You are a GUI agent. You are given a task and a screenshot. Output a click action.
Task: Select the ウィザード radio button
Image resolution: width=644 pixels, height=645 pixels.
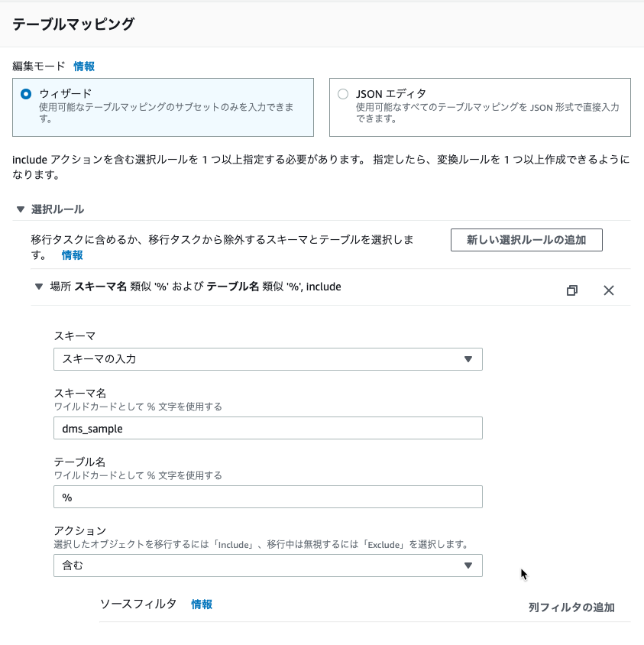[x=26, y=94]
